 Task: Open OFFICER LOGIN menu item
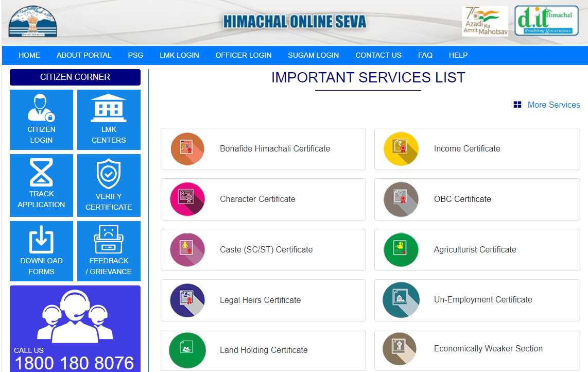coord(244,55)
